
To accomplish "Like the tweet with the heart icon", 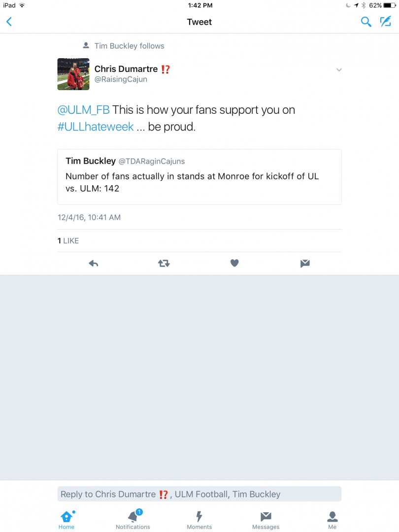I will point(234,264).
